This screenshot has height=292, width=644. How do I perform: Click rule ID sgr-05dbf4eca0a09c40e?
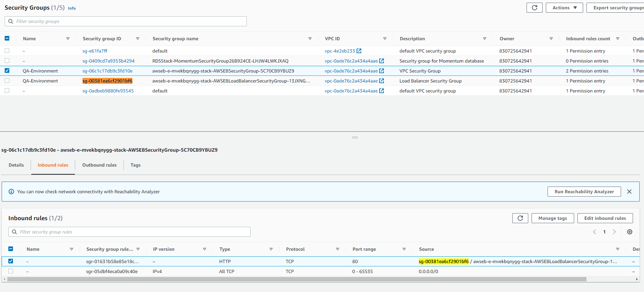112,271
